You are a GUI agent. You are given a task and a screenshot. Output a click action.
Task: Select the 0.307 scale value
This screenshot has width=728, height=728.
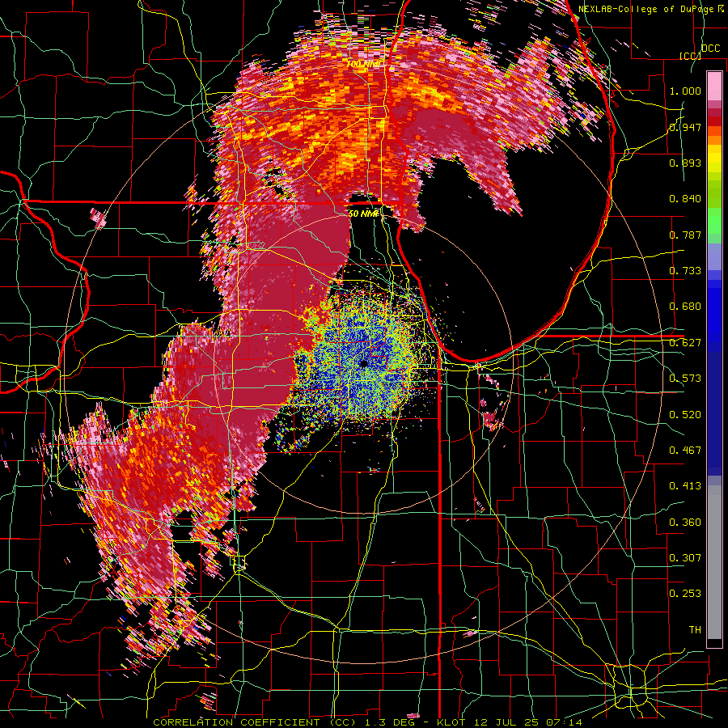685,558
